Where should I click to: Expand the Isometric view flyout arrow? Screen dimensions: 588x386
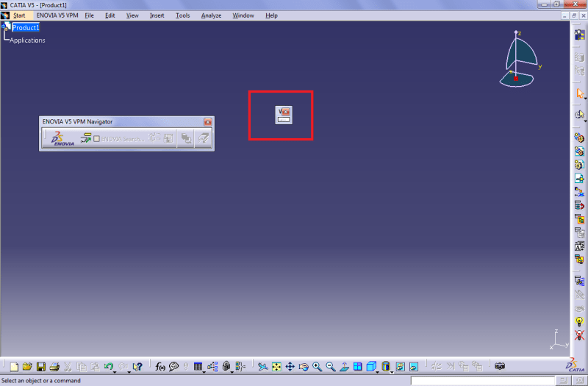(377, 372)
